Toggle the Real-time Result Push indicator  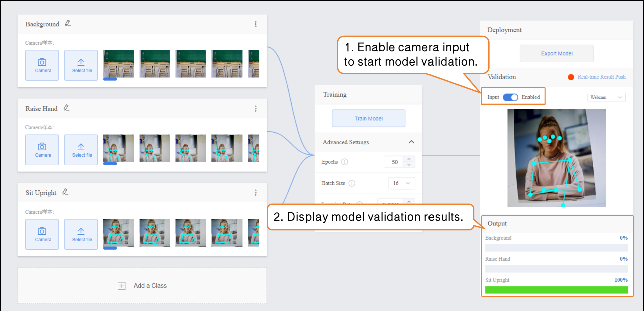pos(571,77)
